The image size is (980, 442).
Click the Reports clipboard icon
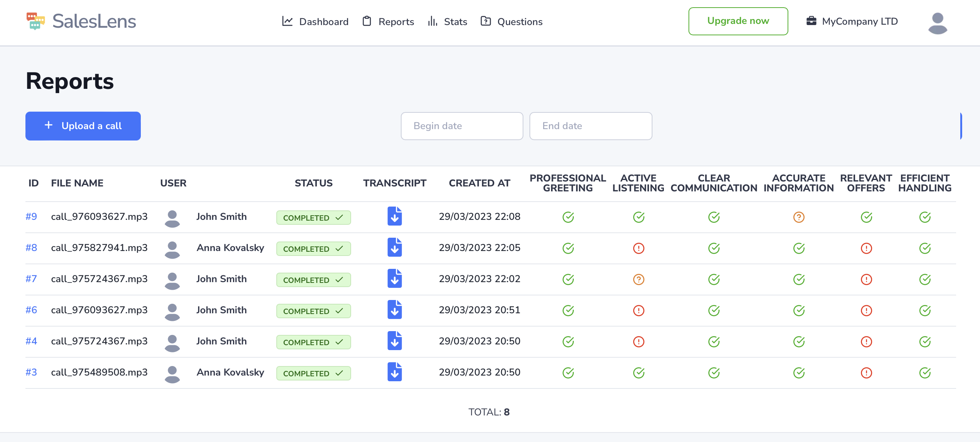tap(367, 21)
